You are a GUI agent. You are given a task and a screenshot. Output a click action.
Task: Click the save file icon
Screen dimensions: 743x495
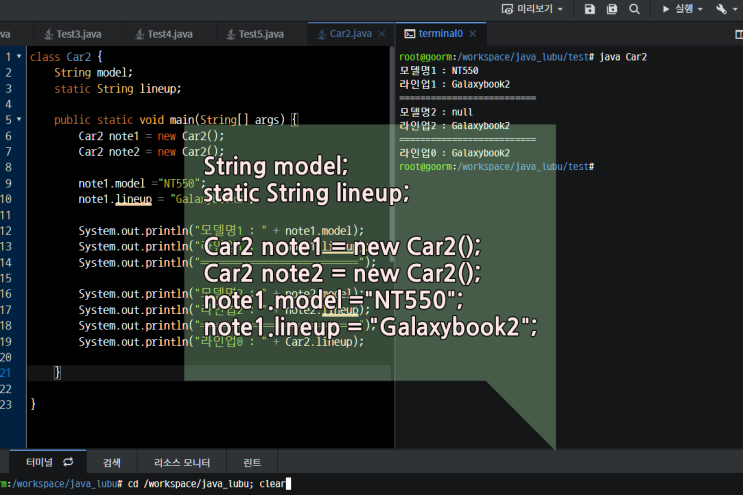[589, 9]
